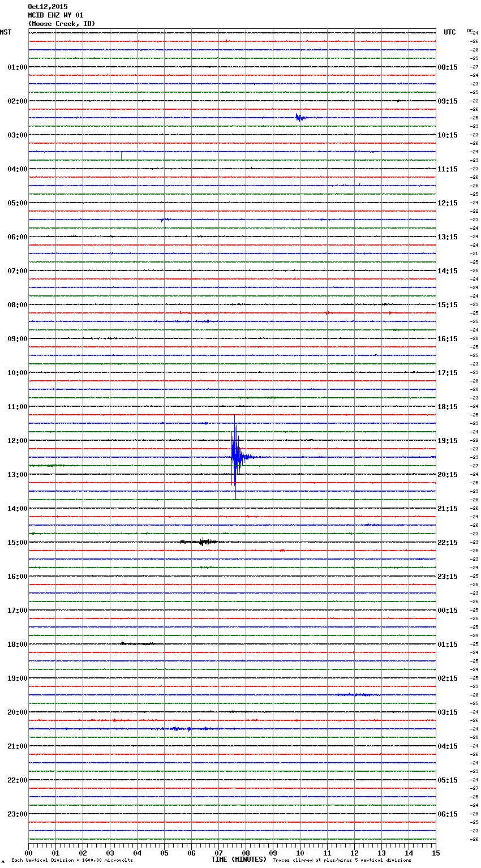Click the 18:15 UTC time label

tap(448, 406)
